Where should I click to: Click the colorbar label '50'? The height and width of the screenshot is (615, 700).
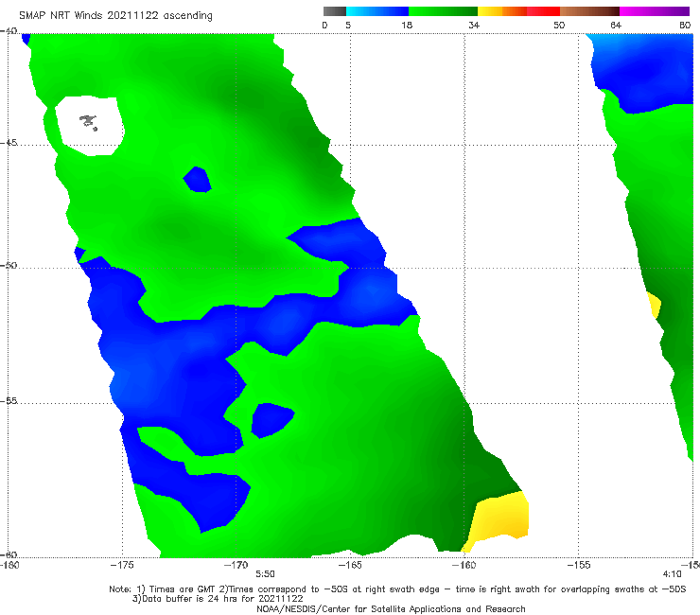(559, 26)
